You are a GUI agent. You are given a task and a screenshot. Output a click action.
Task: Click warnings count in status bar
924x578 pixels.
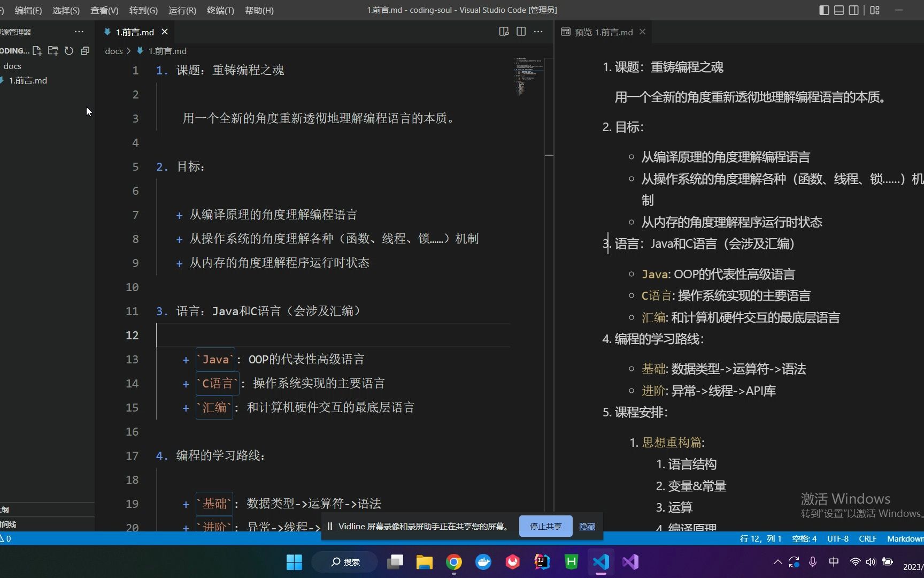click(x=6, y=539)
